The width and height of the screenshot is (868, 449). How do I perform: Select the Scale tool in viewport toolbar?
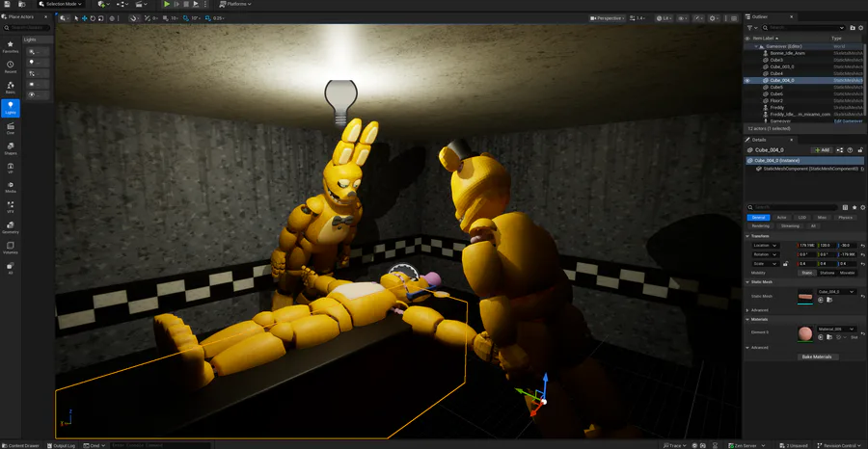pos(100,18)
